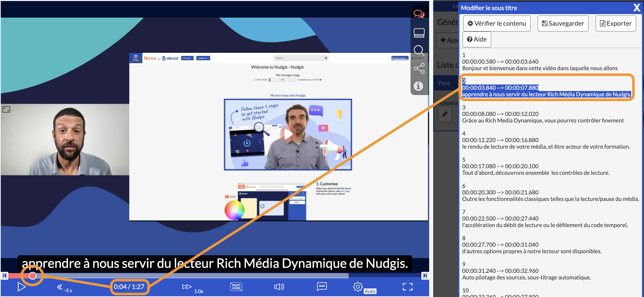Click the Ajouter button behind dialog
Viewport: 644px width, 297px height.
448,40
